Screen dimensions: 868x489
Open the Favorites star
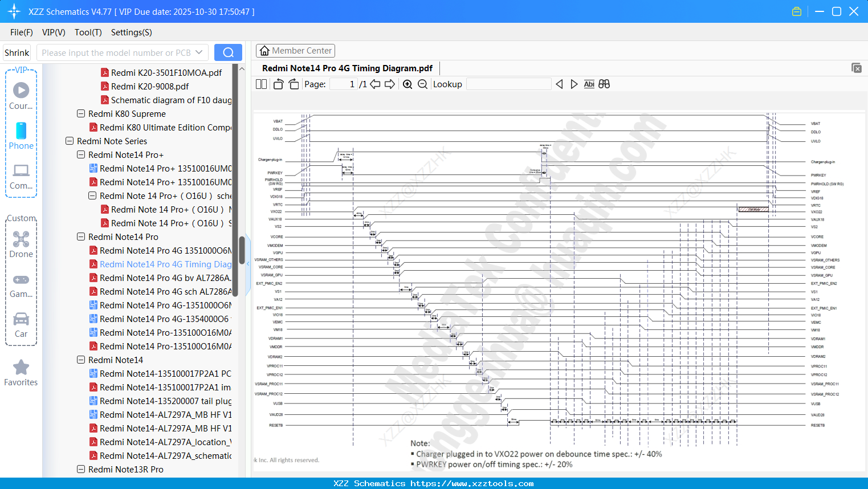tap(21, 368)
